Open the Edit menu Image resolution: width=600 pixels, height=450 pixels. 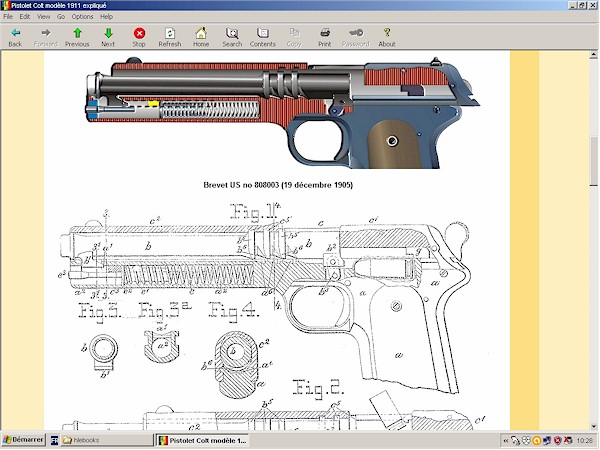(x=25, y=16)
